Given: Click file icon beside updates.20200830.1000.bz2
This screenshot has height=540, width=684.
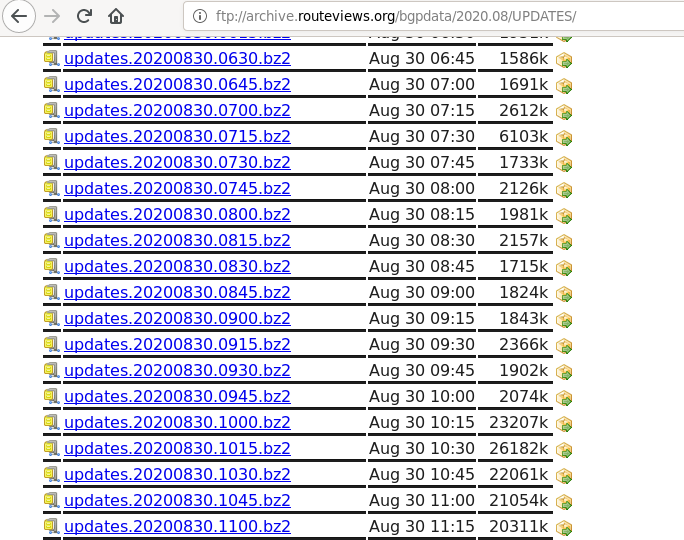Looking at the screenshot, I should click(x=51, y=422).
